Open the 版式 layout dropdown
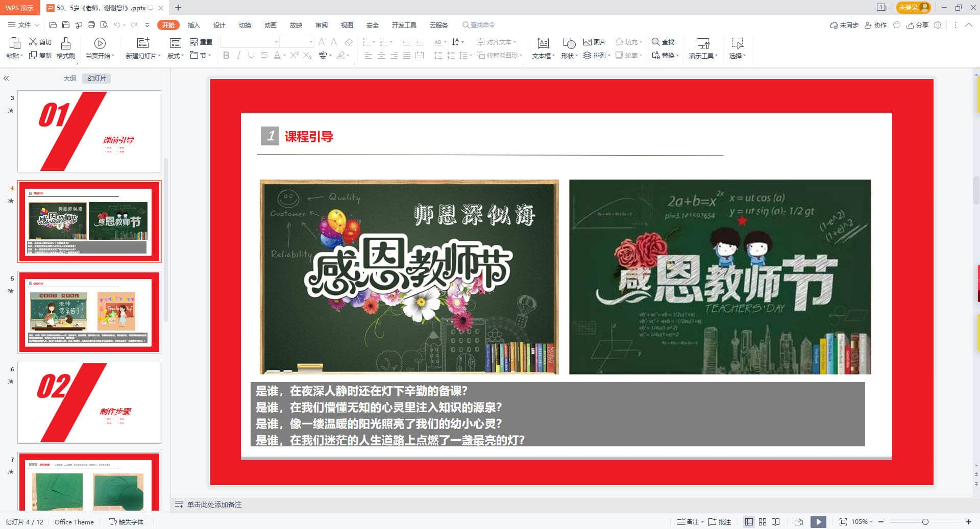 tap(176, 56)
